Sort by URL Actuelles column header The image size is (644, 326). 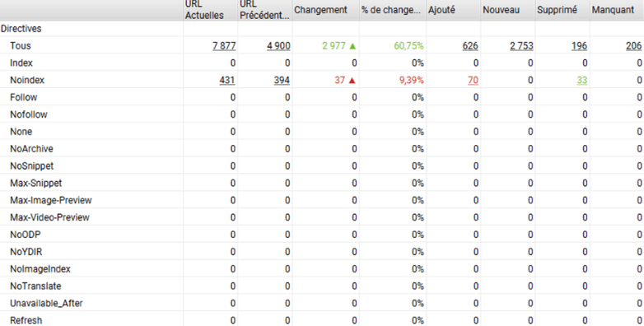(x=210, y=10)
